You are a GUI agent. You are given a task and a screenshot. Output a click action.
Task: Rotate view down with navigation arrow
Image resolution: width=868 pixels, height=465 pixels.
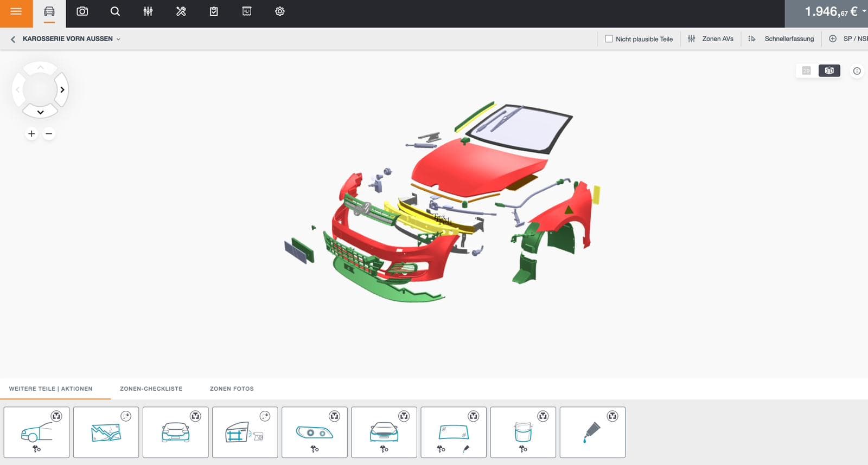tap(40, 112)
